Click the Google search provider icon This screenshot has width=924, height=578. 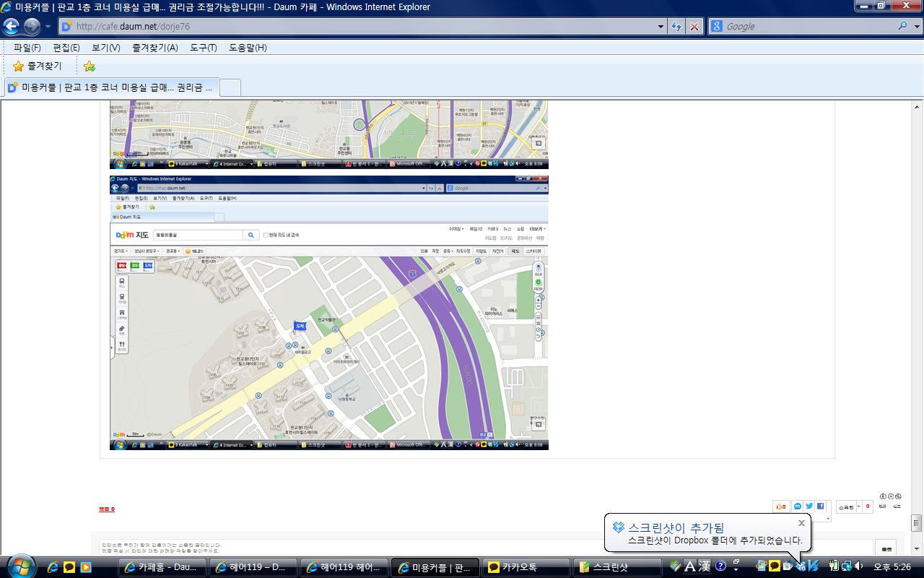(x=718, y=26)
